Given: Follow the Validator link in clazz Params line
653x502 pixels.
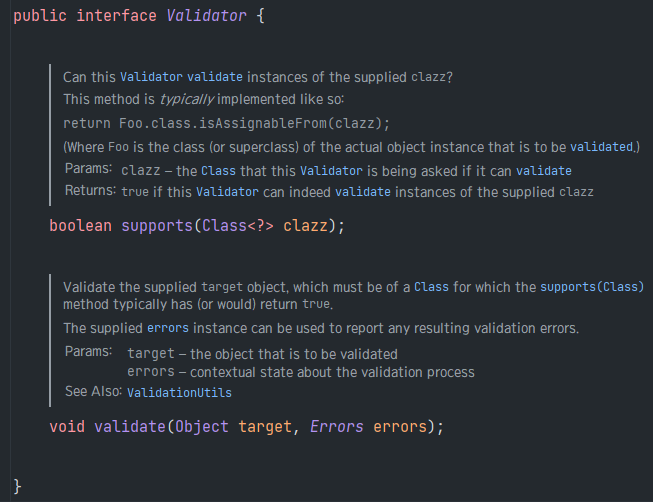Looking at the screenshot, I should pos(331,171).
